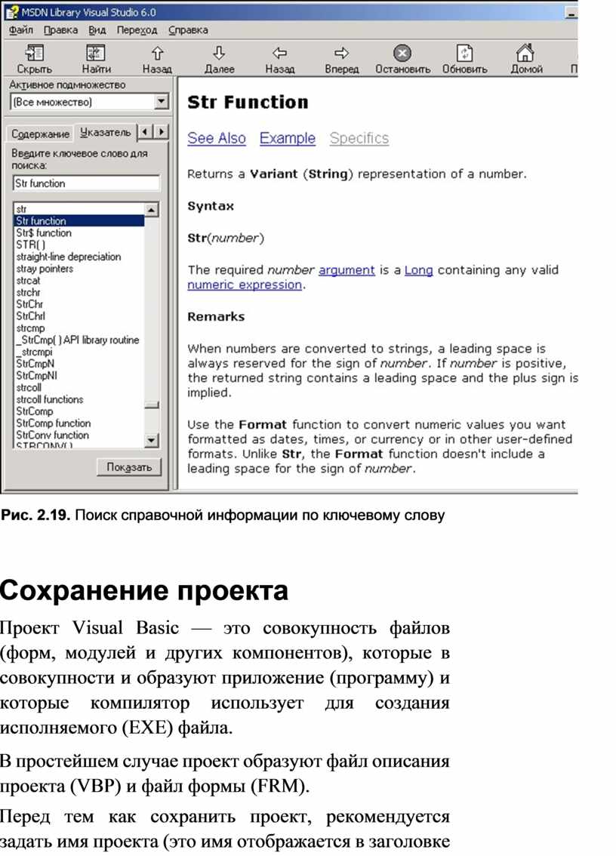
Task: Select the "StrComp" index entry
Action: coord(35,411)
